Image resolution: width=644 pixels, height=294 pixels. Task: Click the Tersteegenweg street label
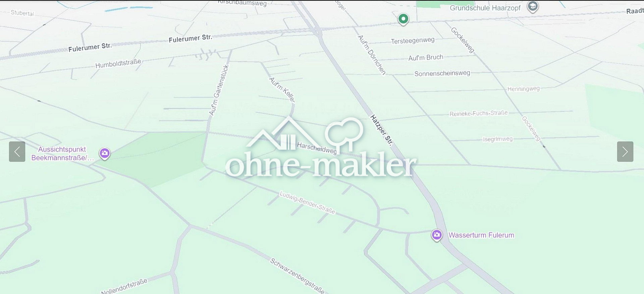coord(413,41)
